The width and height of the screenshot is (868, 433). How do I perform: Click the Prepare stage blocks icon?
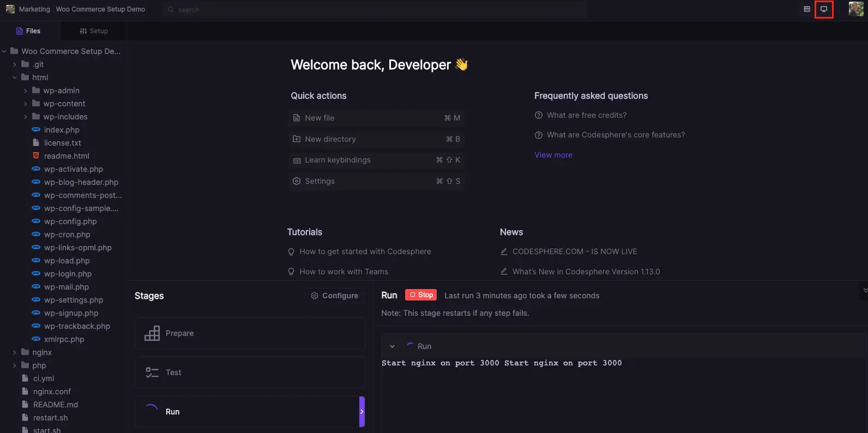point(152,333)
